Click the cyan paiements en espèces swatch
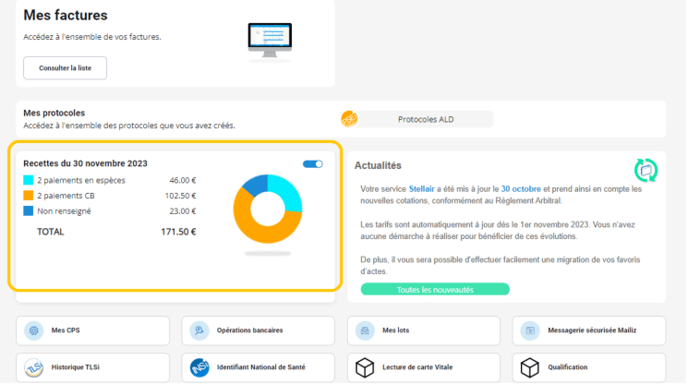 [x=28, y=180]
